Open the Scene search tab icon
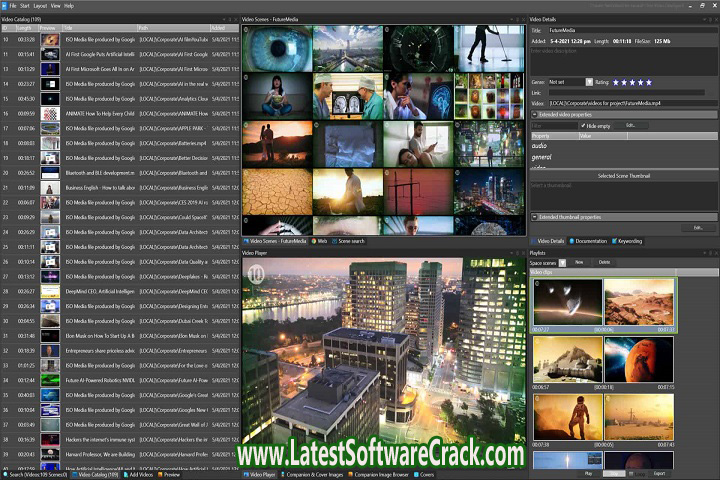The width and height of the screenshot is (720, 480). (334, 241)
